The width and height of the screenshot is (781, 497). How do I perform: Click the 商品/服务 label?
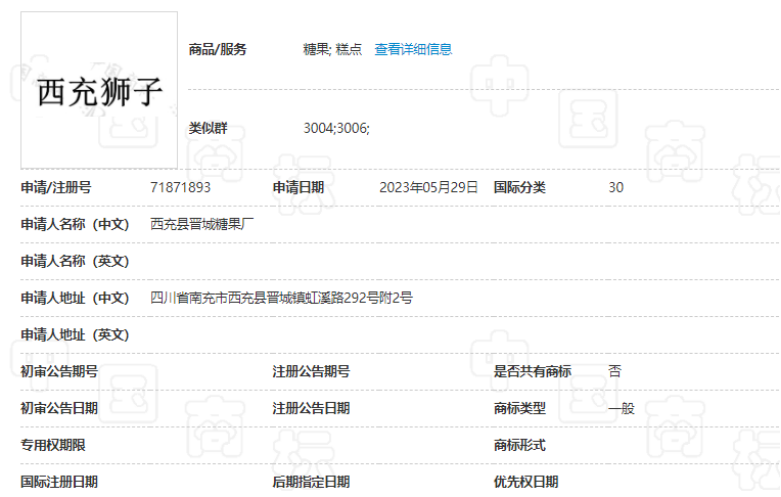[x=218, y=49]
